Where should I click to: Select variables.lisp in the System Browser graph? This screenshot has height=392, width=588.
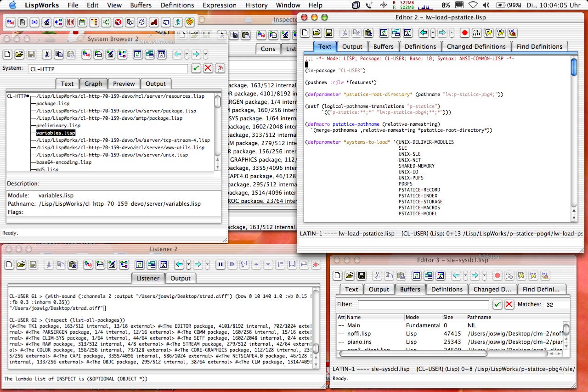(x=56, y=133)
